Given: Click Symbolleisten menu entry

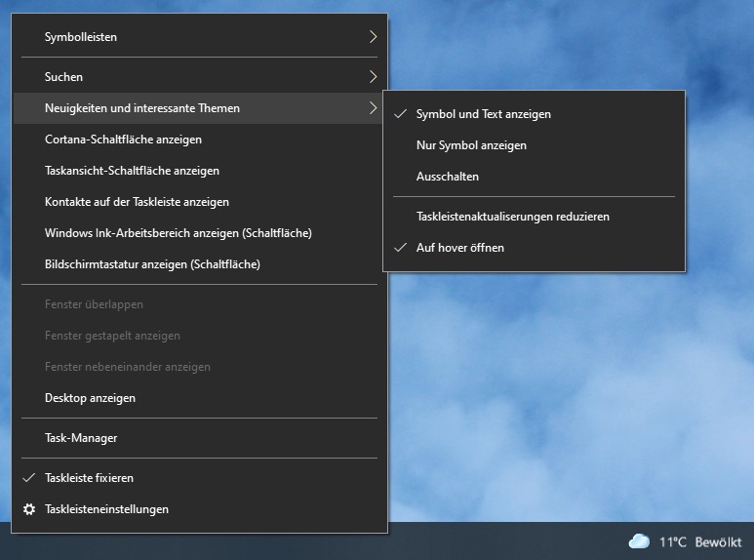Looking at the screenshot, I should pos(81,37).
